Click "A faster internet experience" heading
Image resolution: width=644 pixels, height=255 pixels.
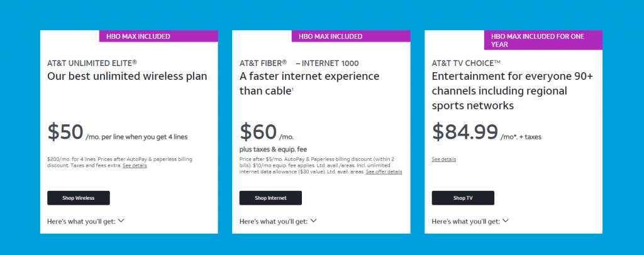pos(309,76)
